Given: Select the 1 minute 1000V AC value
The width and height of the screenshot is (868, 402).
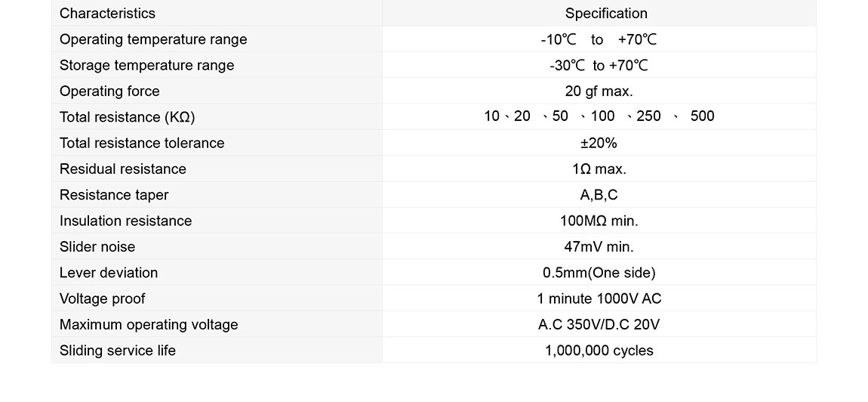Looking at the screenshot, I should [599, 298].
